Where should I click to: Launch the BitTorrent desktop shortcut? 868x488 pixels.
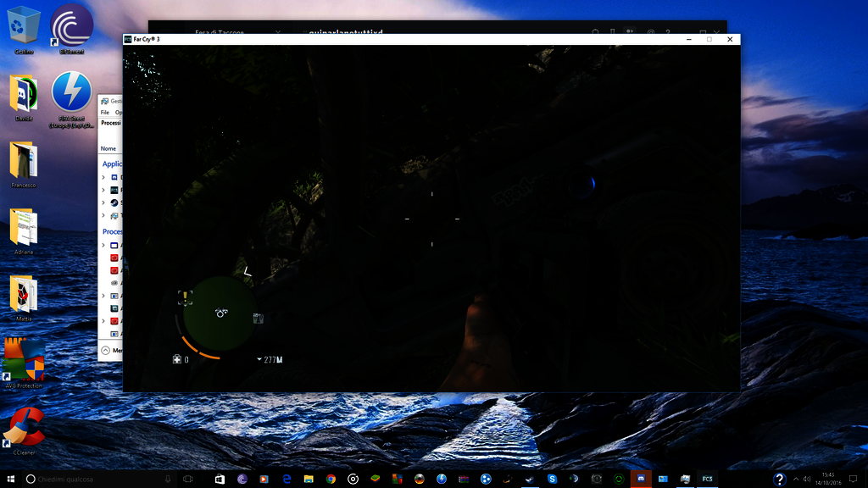point(71,30)
